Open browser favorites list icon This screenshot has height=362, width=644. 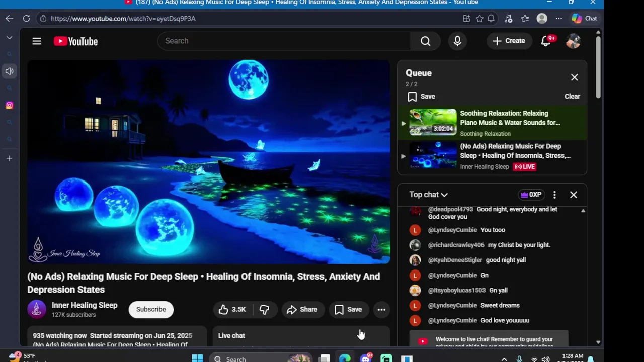coord(525,18)
